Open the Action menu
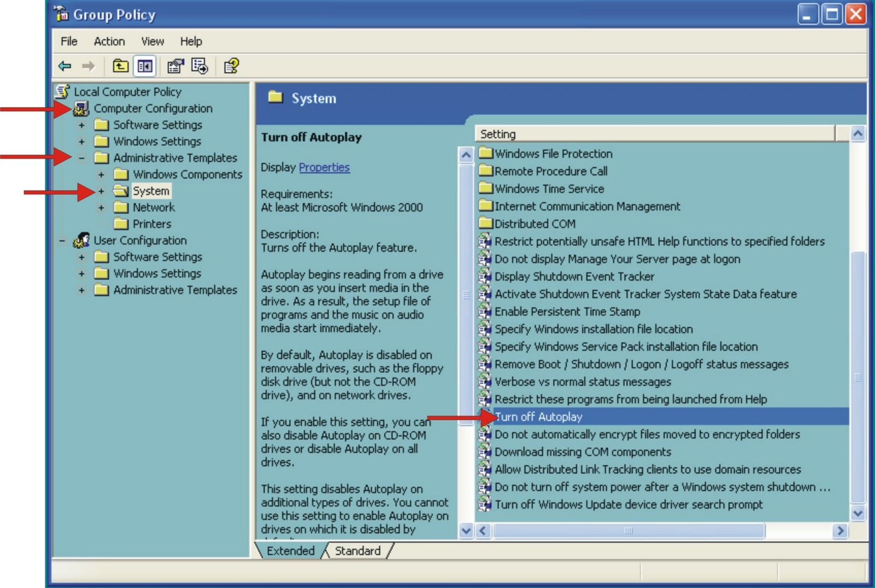This screenshot has height=588, width=875. point(109,41)
